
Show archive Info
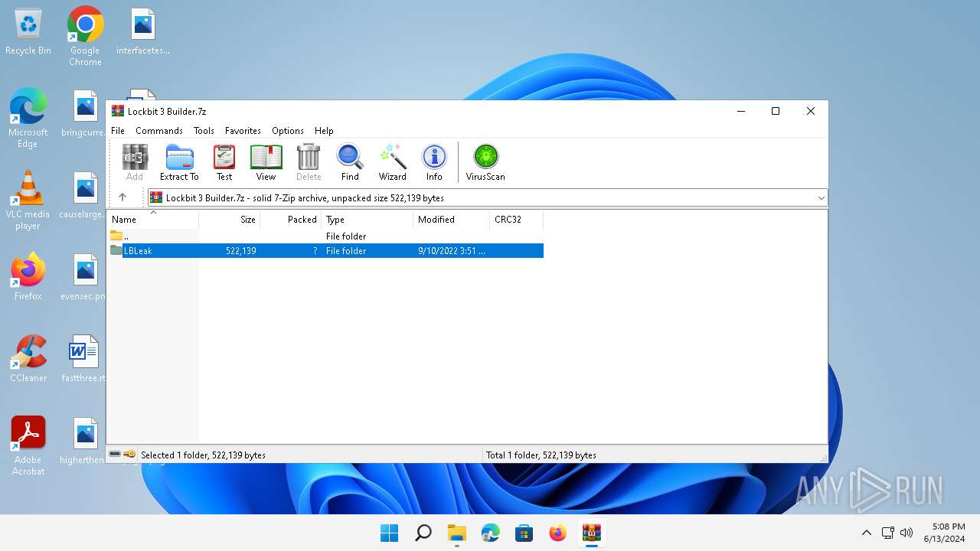click(x=434, y=162)
